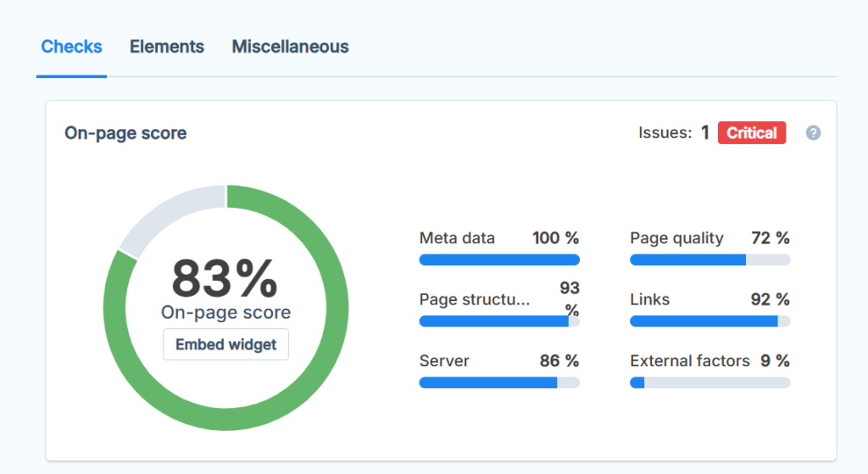868x474 pixels.
Task: Click the Issues count text
Action: click(673, 133)
